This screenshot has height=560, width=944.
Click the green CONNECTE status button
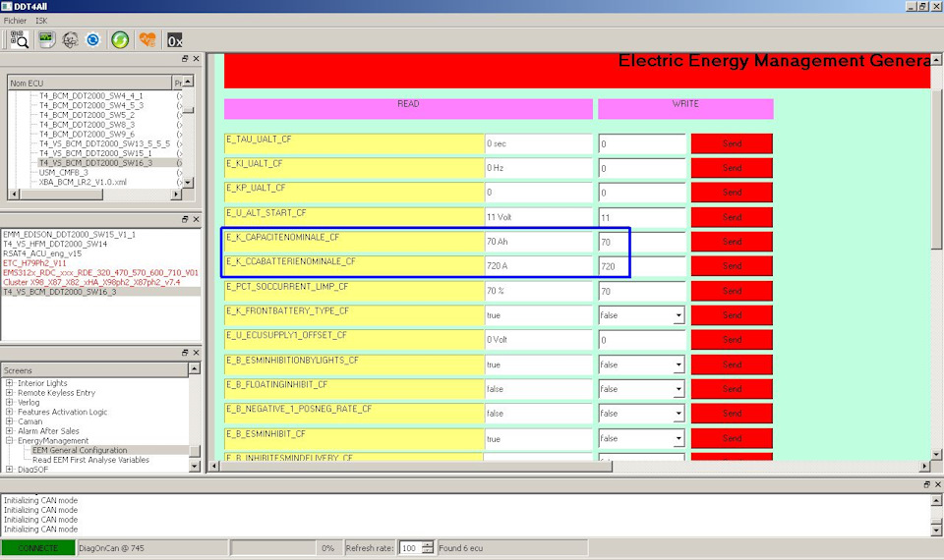pos(38,548)
